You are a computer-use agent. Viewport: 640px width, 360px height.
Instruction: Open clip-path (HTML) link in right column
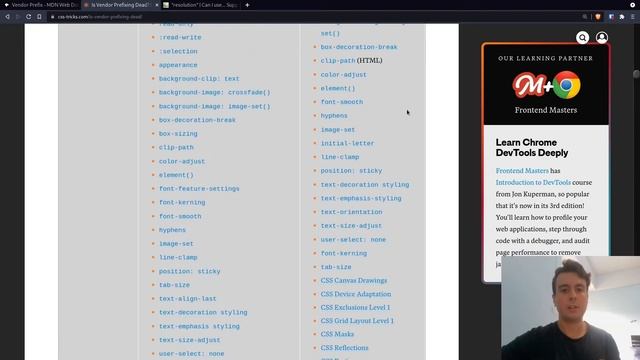pyautogui.click(x=338, y=60)
